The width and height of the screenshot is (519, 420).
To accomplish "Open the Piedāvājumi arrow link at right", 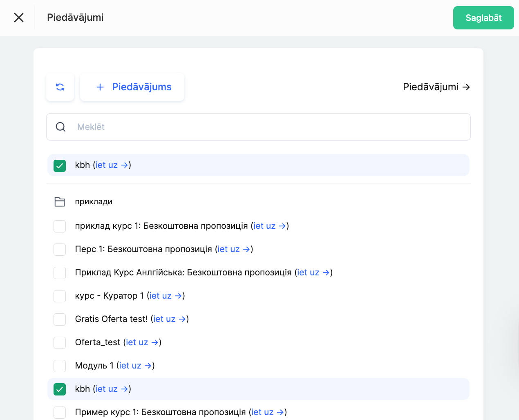I will (436, 87).
